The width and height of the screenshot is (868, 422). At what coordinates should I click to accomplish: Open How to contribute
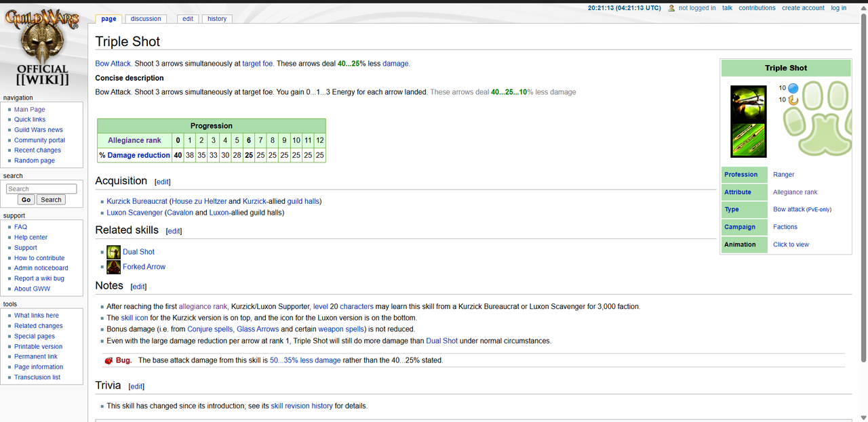39,258
